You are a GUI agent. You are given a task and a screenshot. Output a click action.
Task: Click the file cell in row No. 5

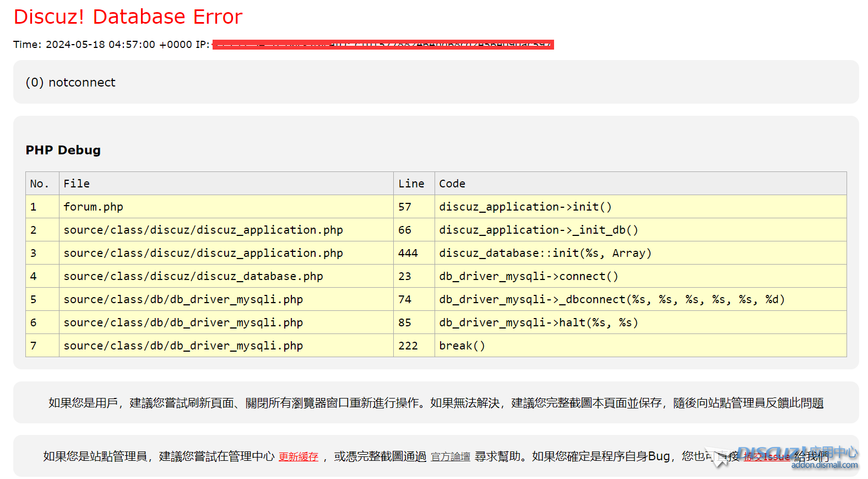[226, 299]
